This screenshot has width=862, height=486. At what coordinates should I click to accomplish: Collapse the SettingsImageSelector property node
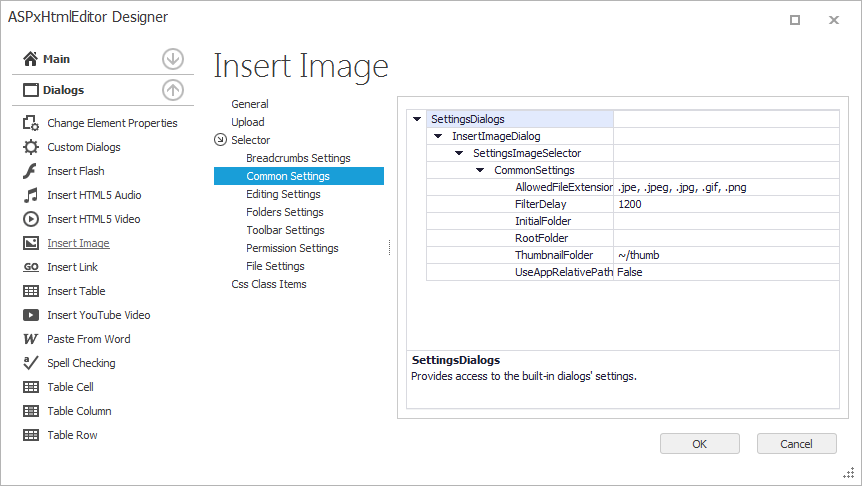(x=459, y=153)
